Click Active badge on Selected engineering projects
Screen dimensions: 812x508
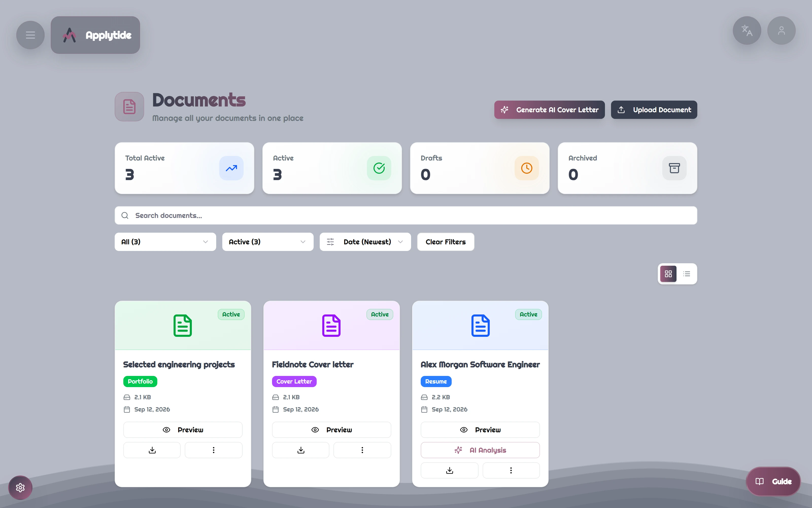pos(231,314)
